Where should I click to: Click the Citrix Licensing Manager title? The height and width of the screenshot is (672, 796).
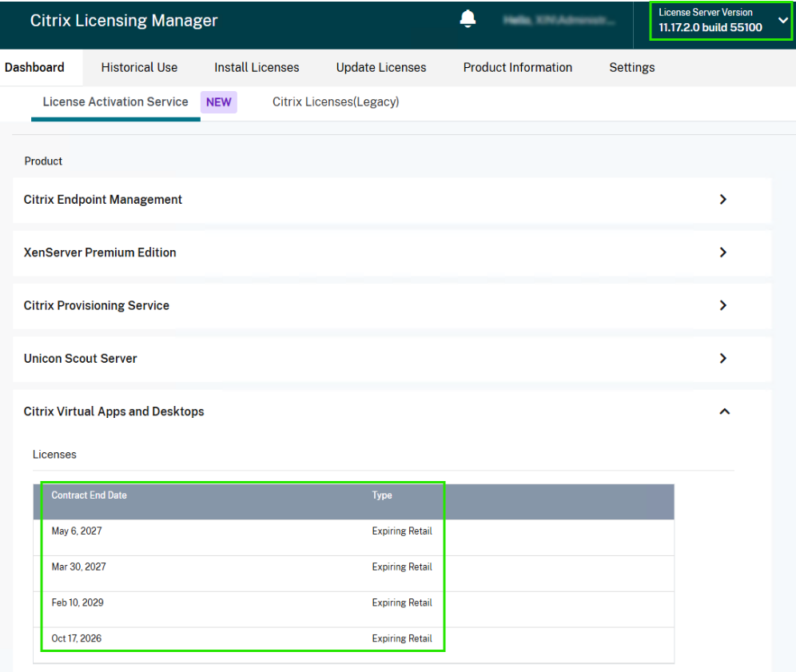click(124, 20)
